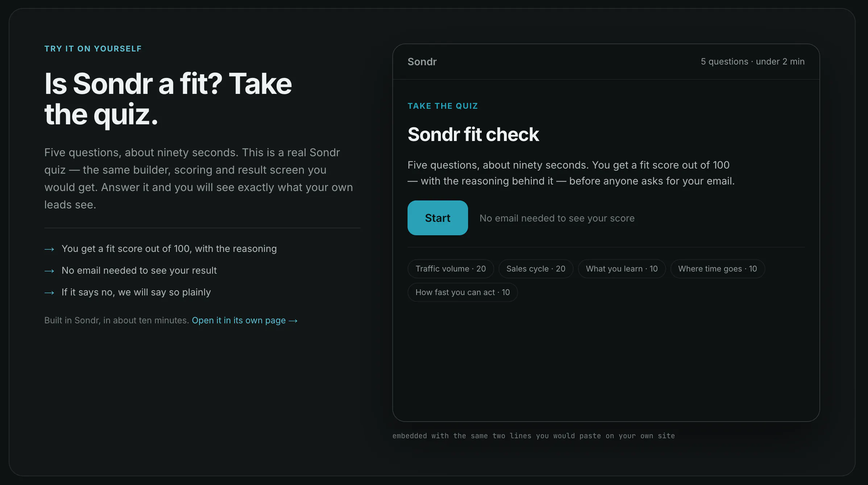
Task: Click the 'TAKE THE QUIZ' label
Action: pos(443,106)
